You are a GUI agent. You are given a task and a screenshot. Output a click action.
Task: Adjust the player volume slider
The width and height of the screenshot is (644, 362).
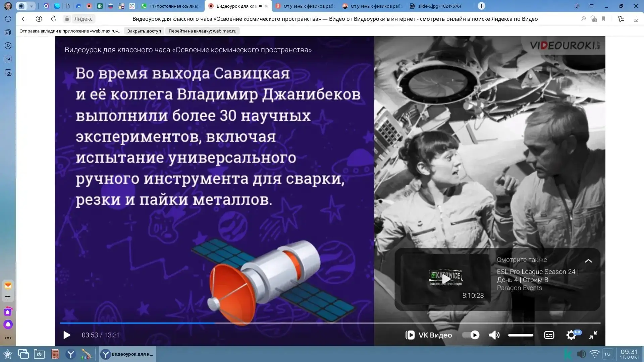pyautogui.click(x=521, y=335)
